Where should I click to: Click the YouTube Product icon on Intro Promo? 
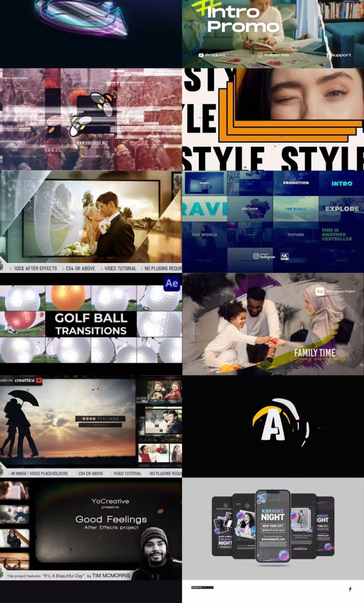tap(201, 55)
